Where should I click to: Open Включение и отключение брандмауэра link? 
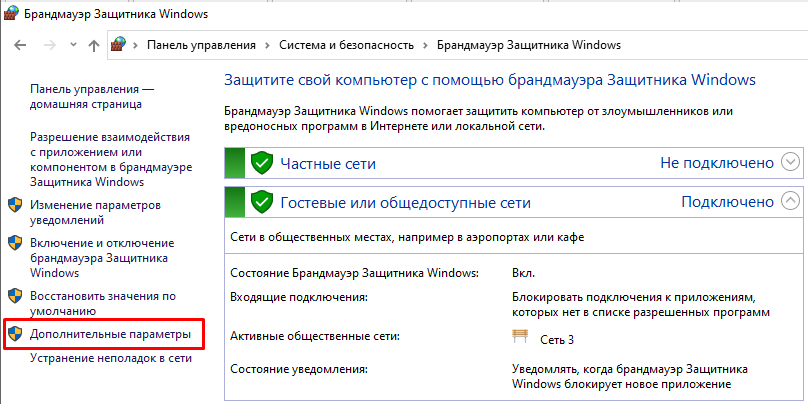click(102, 257)
